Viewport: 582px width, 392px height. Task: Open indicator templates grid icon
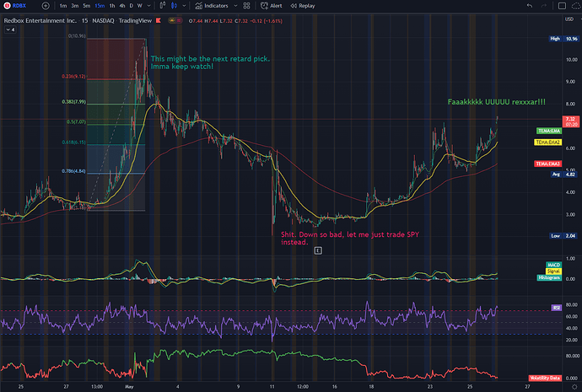(x=246, y=6)
